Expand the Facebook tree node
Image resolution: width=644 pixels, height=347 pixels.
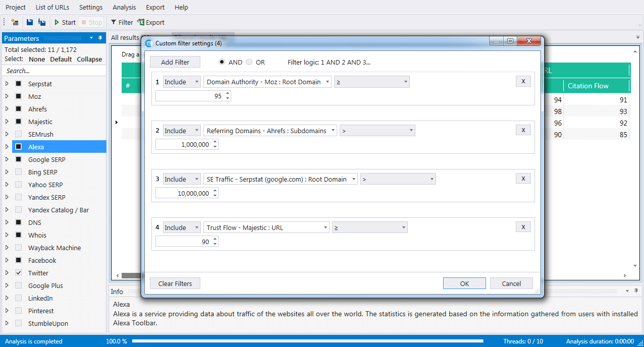tap(7, 260)
